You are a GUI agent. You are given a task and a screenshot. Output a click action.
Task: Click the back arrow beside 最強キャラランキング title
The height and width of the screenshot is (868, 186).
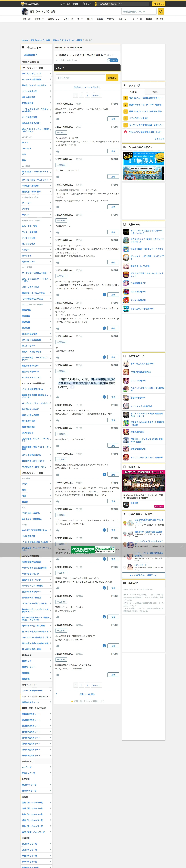(x=56, y=55)
